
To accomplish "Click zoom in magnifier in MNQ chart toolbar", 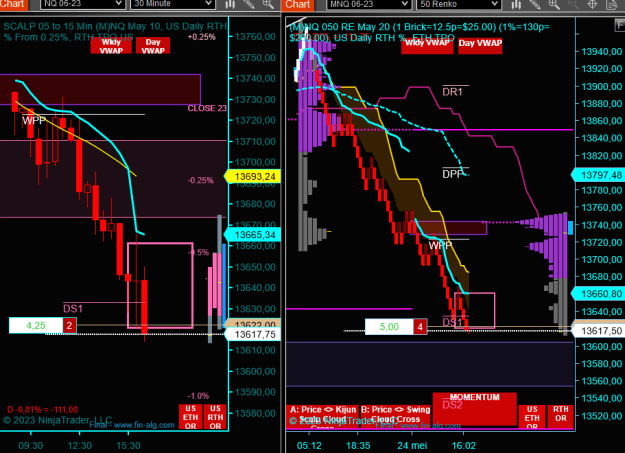I will 554,4.
